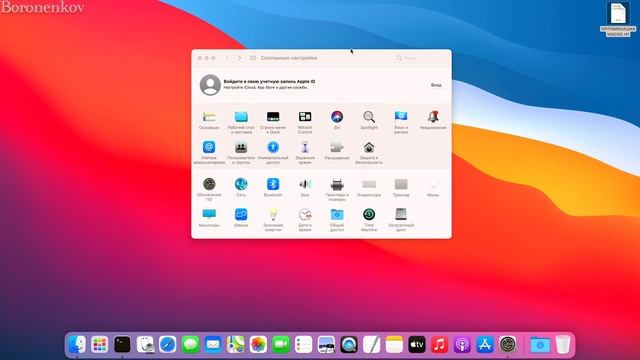
Task: Open the Трекпад (Trackpad) pane
Action: pos(401,184)
